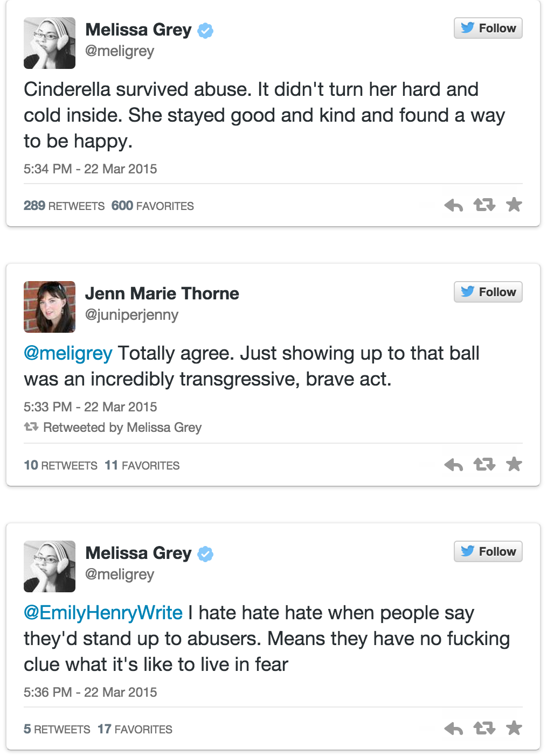
Task: Favorite the Cinderella survived abuse tweet
Action: (x=514, y=205)
